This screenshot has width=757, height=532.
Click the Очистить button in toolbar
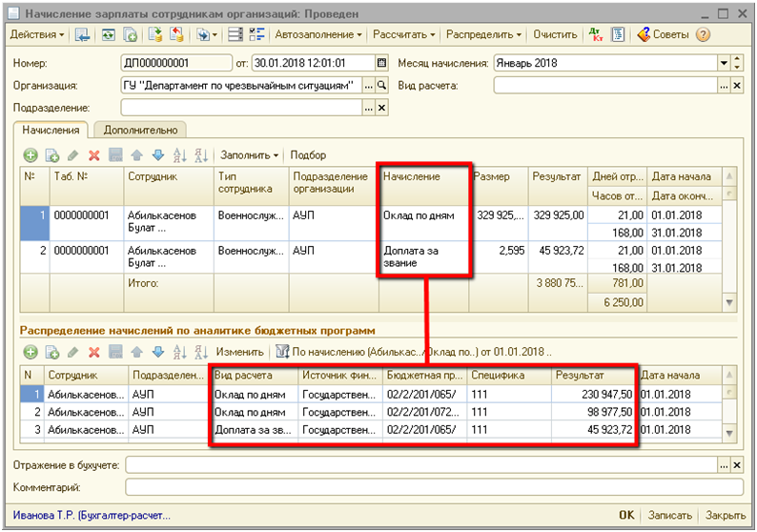tap(555, 35)
